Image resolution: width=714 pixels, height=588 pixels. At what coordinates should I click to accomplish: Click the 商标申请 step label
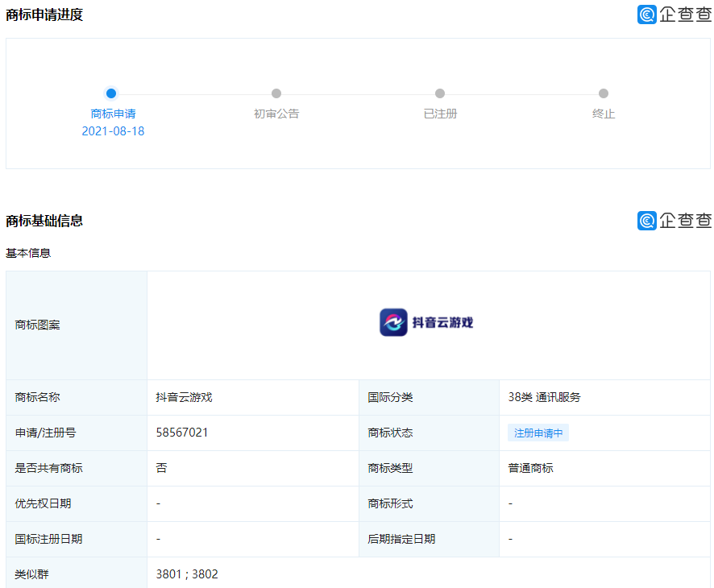(113, 114)
